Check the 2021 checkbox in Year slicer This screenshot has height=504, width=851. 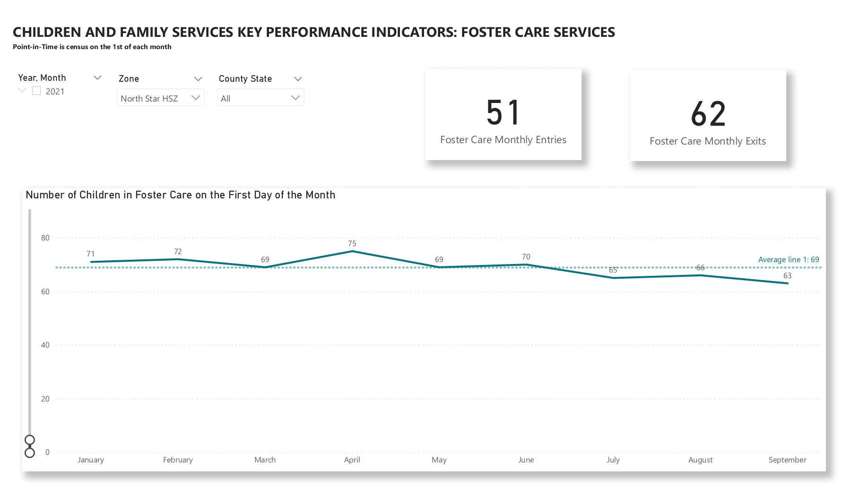(36, 90)
